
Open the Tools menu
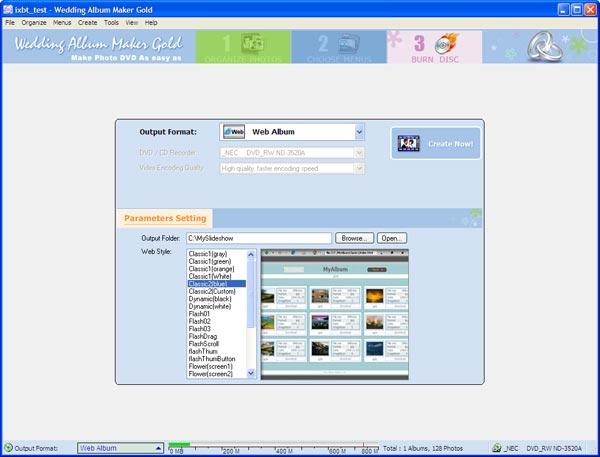(x=111, y=23)
